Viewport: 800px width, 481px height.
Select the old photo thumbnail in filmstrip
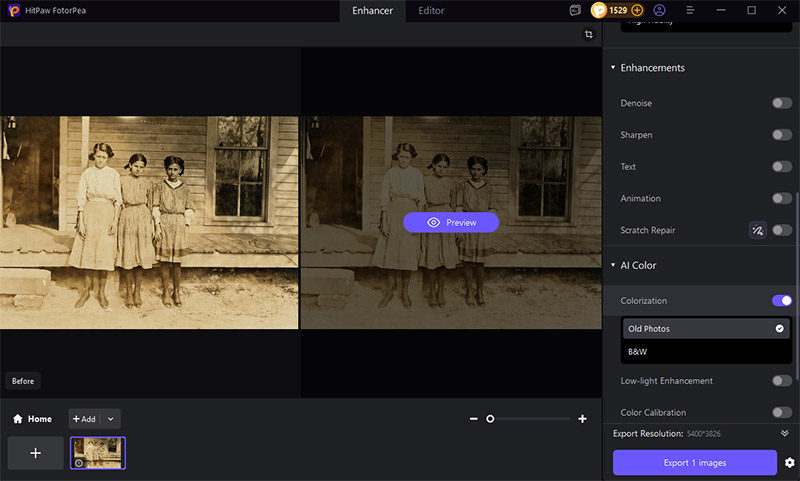(98, 453)
